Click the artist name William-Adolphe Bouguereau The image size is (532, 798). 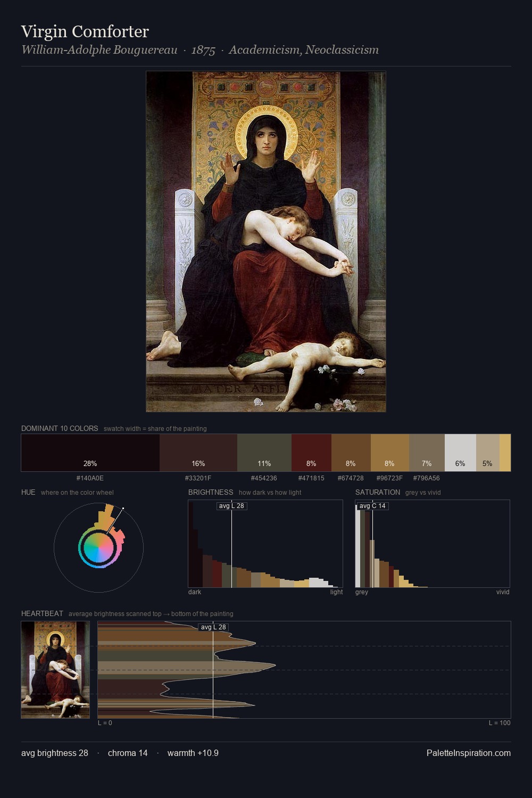coord(99,50)
